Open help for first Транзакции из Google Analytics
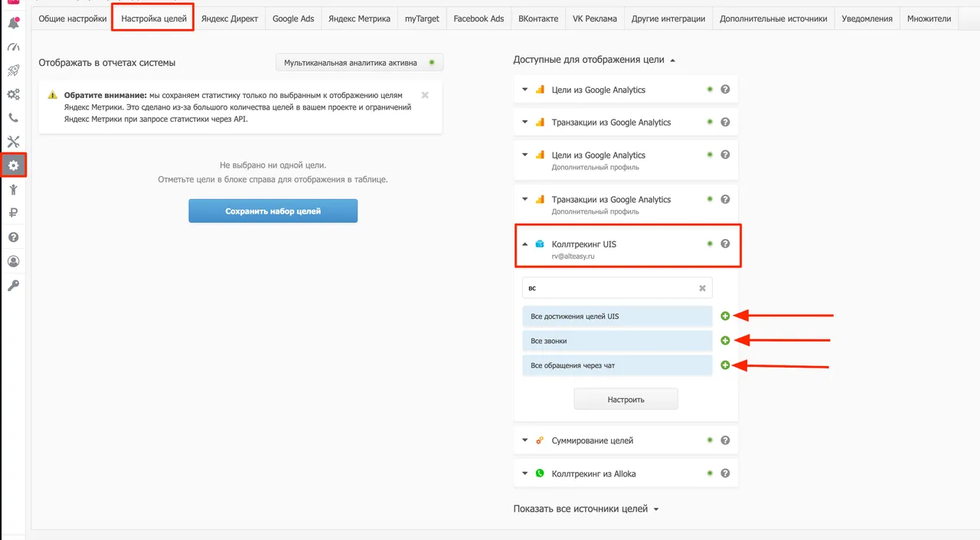This screenshot has height=540, width=980. coord(725,122)
